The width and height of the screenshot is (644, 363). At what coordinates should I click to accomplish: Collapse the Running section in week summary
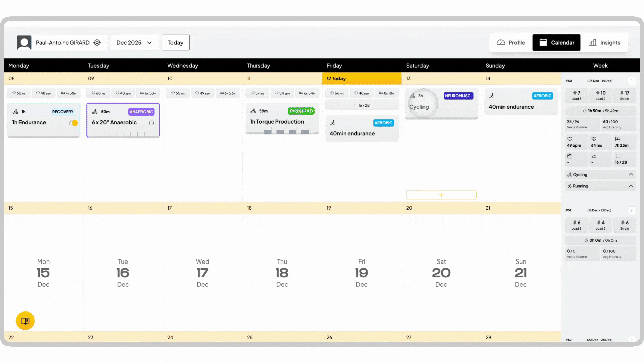(x=631, y=186)
